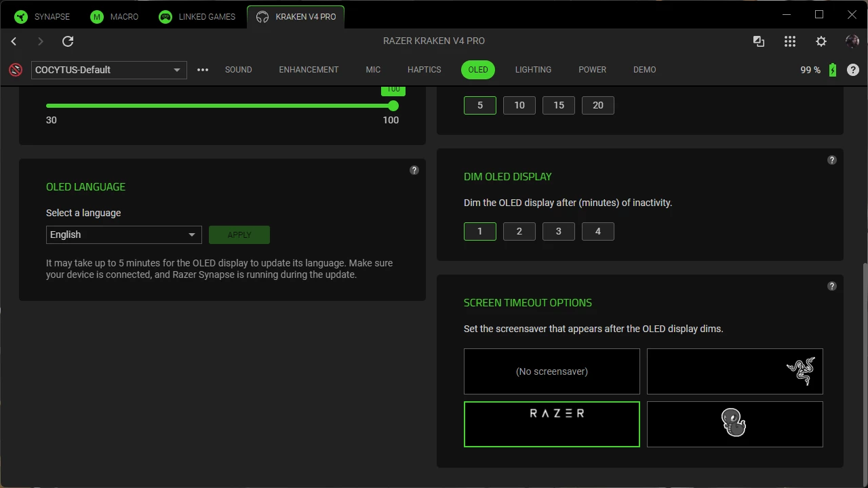Switch to the Demo tab
Screen dimensions: 868x488
click(645, 70)
